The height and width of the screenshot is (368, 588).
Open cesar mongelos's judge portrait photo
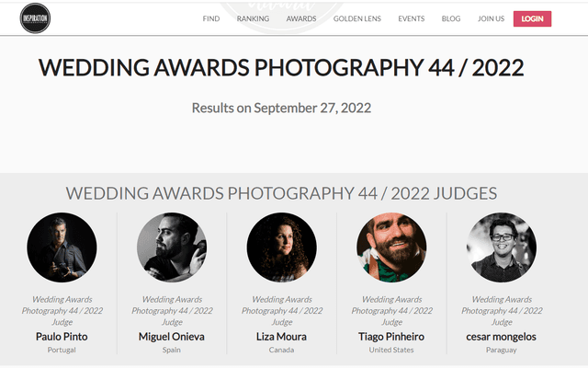pos(502,247)
